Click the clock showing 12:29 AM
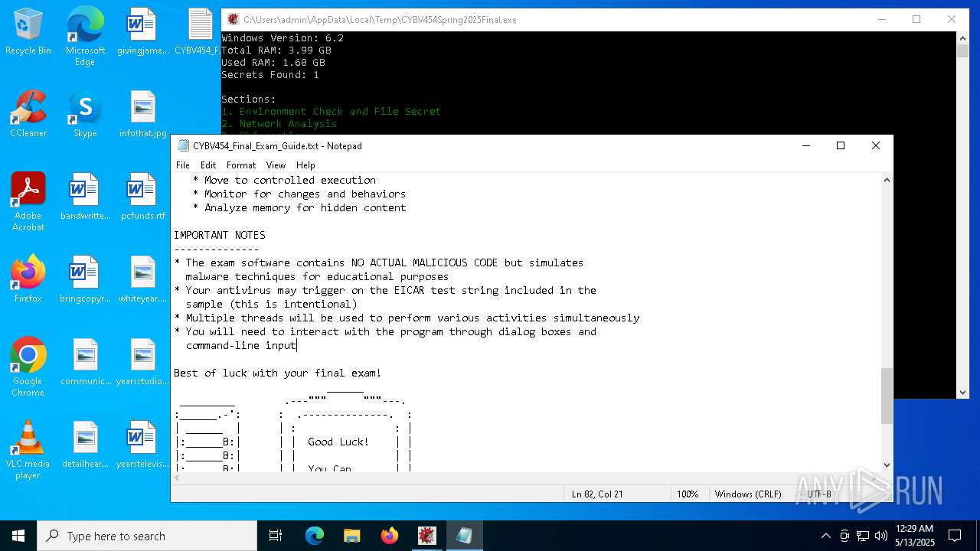 914,536
